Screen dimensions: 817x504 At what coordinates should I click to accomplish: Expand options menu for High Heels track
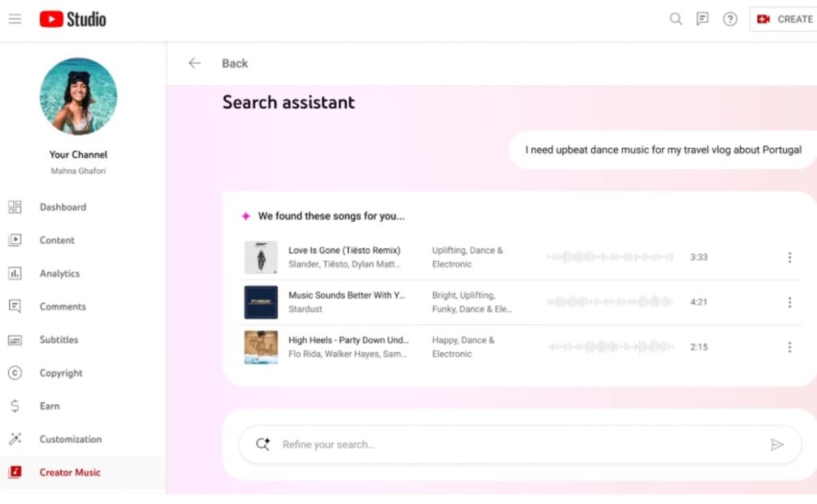pos(789,347)
